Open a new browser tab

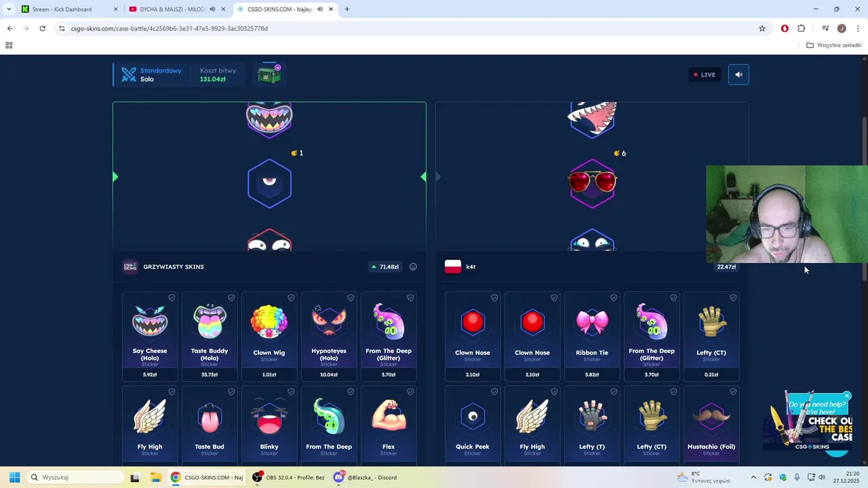347,9
